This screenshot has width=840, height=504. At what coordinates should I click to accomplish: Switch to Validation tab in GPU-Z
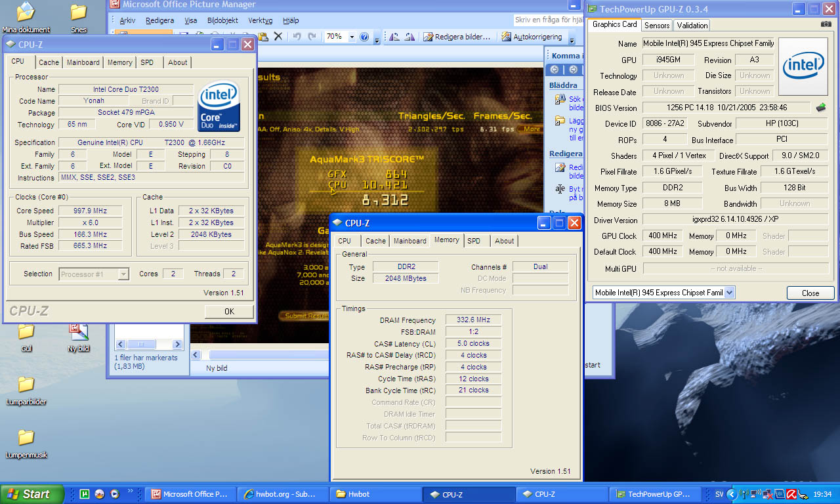[x=692, y=25]
